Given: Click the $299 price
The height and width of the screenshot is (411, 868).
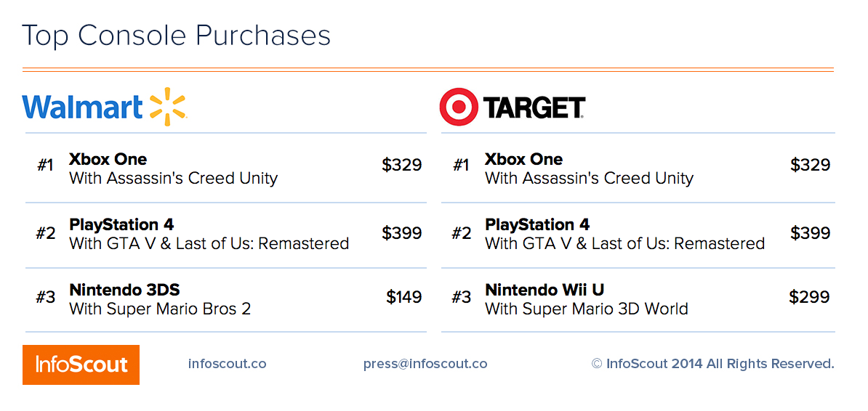Looking at the screenshot, I should click(x=809, y=297).
